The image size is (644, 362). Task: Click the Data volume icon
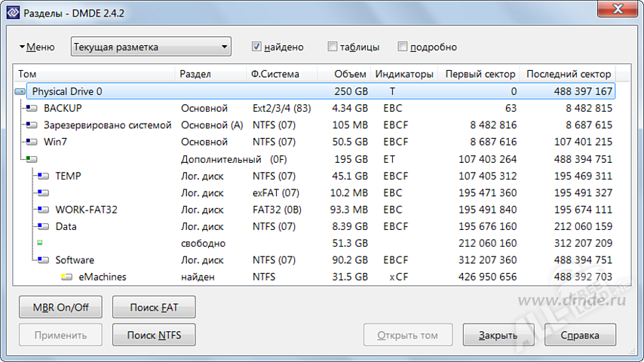(43, 226)
